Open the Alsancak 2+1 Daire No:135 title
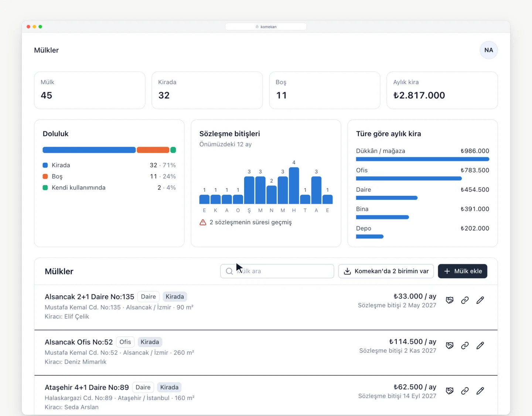This screenshot has height=416, width=532. [x=89, y=297]
